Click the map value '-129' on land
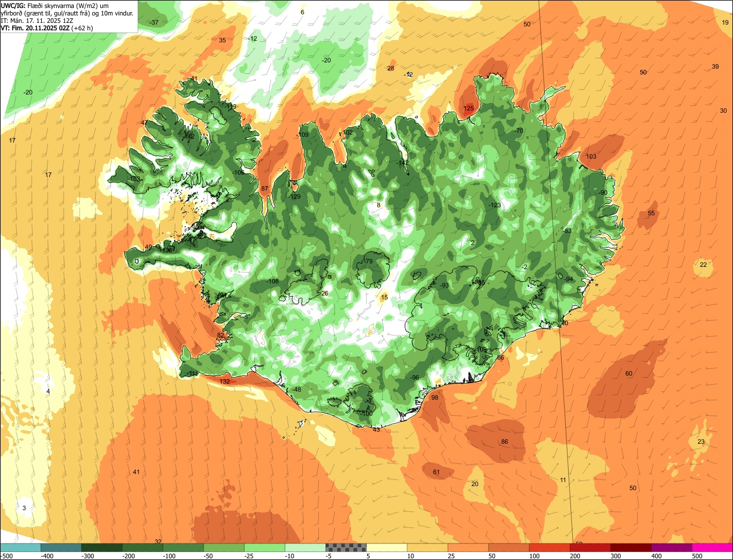 pos(294,196)
